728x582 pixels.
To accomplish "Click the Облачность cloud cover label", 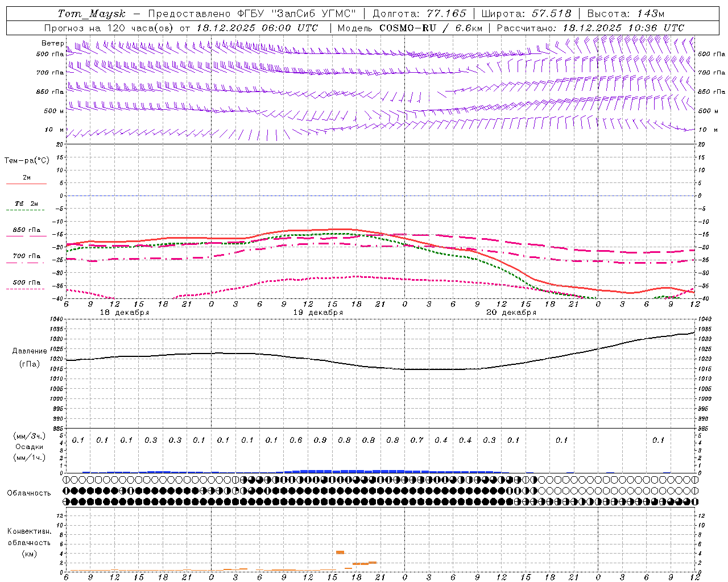I will pyautogui.click(x=29, y=493).
